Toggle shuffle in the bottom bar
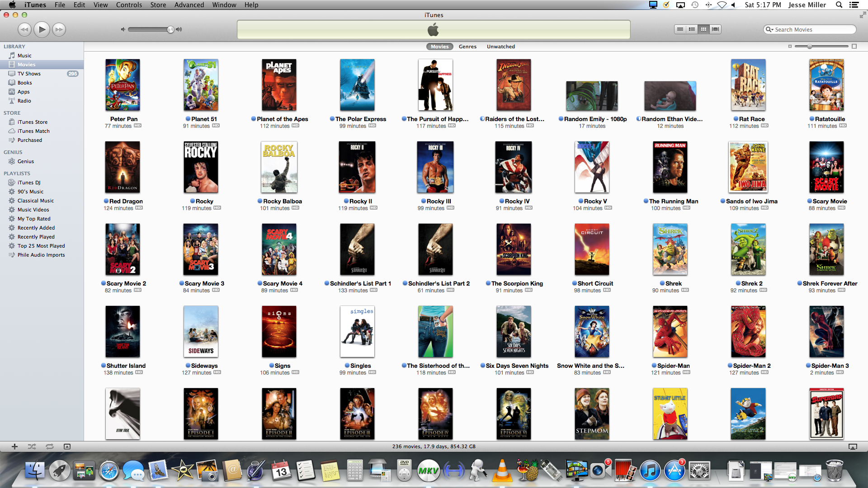Viewport: 868px width, 488px height. coord(32,446)
